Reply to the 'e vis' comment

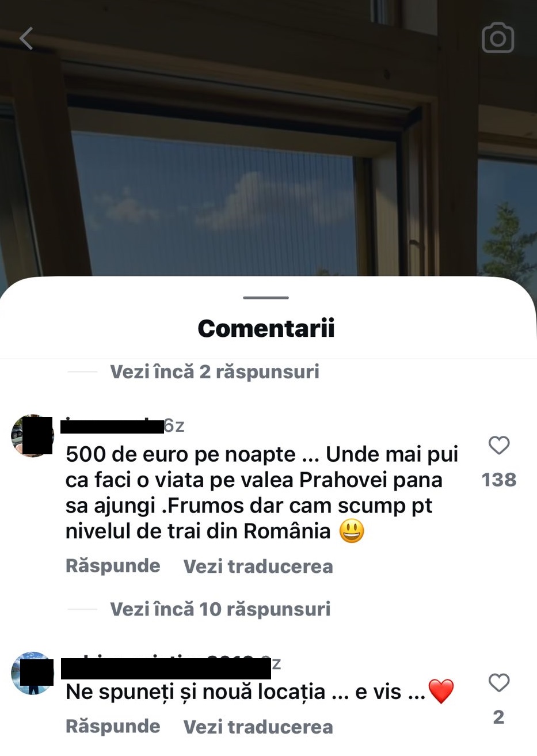coord(113,726)
